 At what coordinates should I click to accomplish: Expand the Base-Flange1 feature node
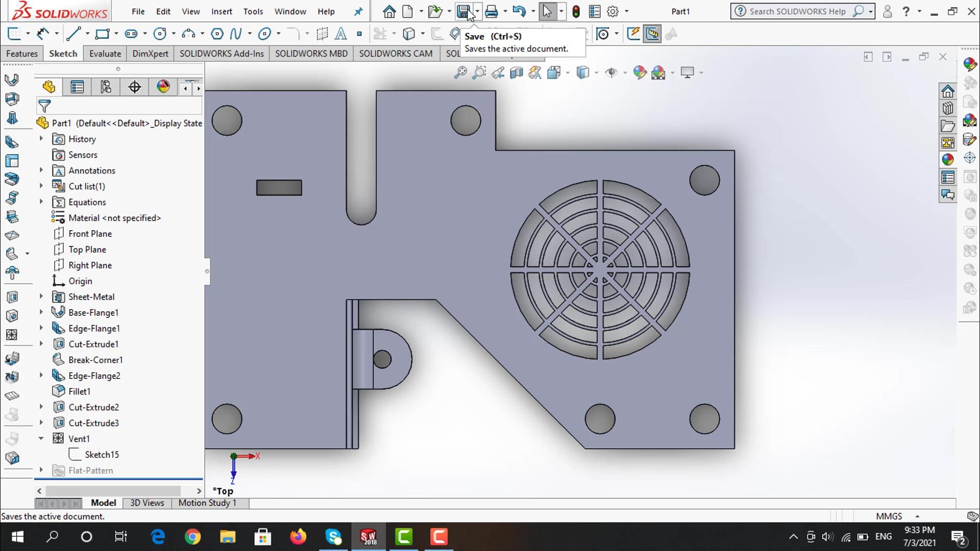[41, 312]
